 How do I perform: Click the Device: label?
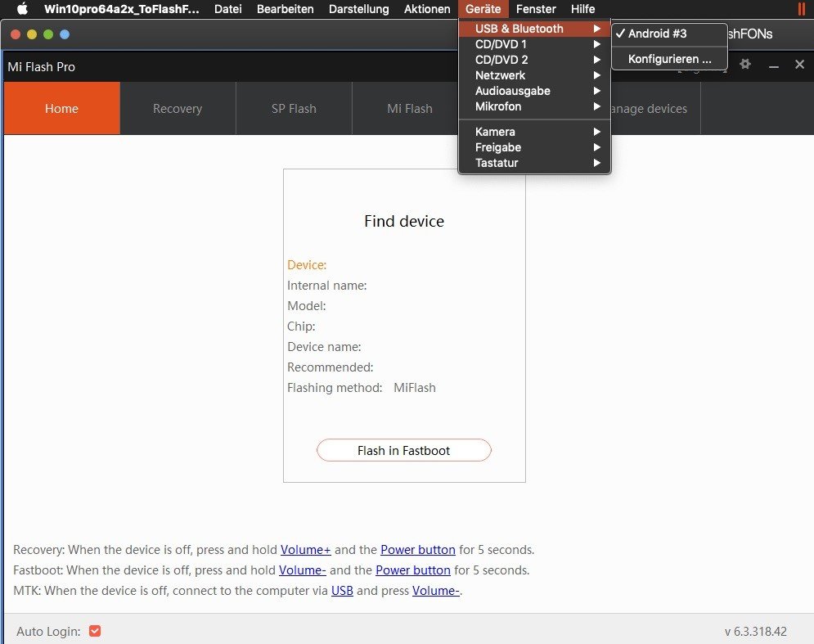click(307, 265)
